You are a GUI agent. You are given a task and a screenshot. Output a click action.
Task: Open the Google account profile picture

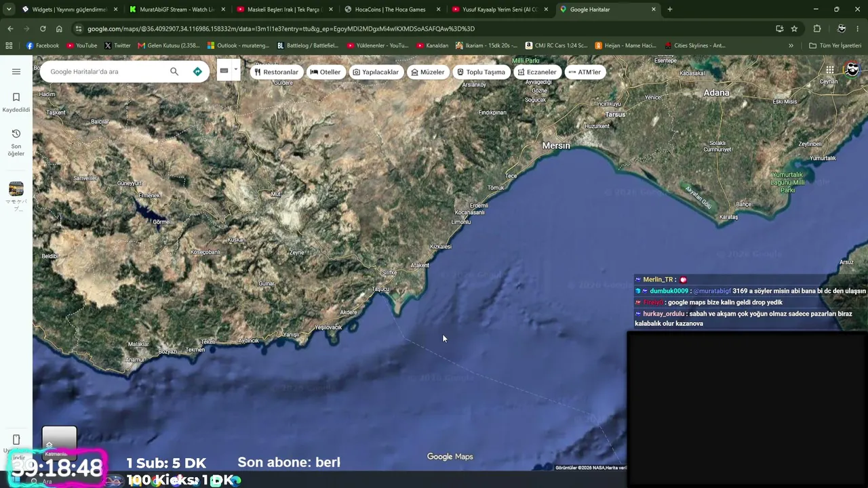(x=852, y=70)
